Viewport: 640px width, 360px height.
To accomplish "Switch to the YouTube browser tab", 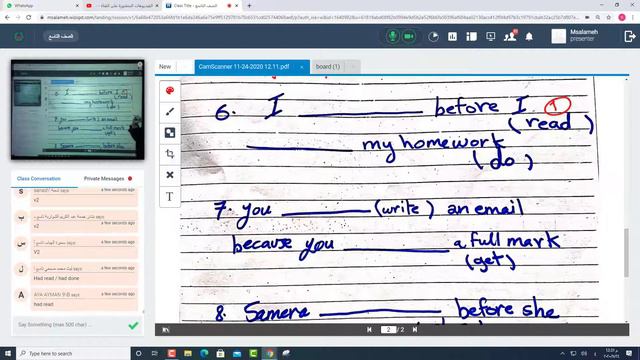I will (122, 6).
